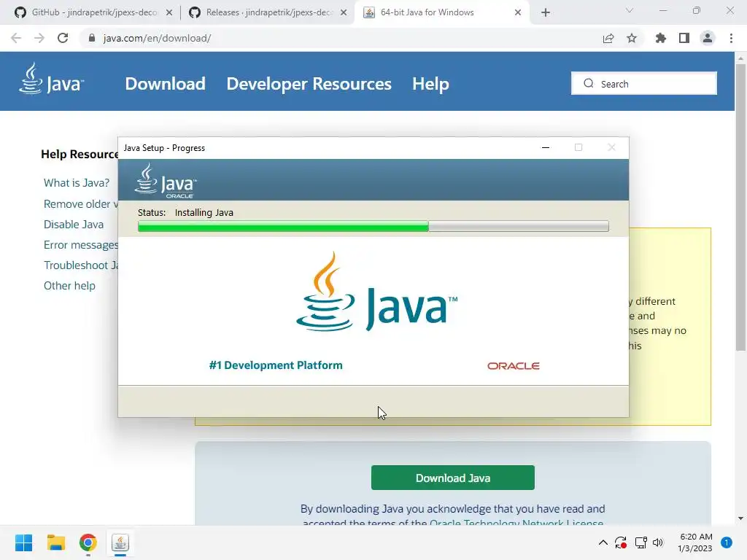
Task: Open the Extensions puzzle icon
Action: [661, 38]
